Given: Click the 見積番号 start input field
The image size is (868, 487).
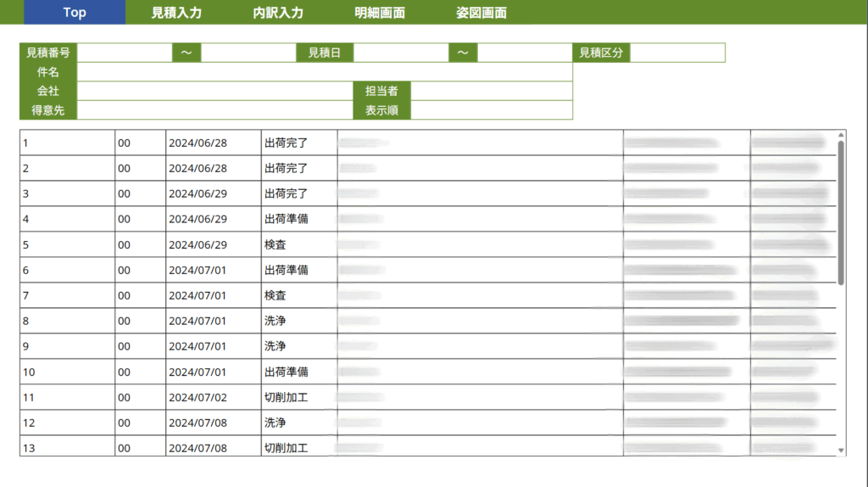Looking at the screenshot, I should click(125, 53).
